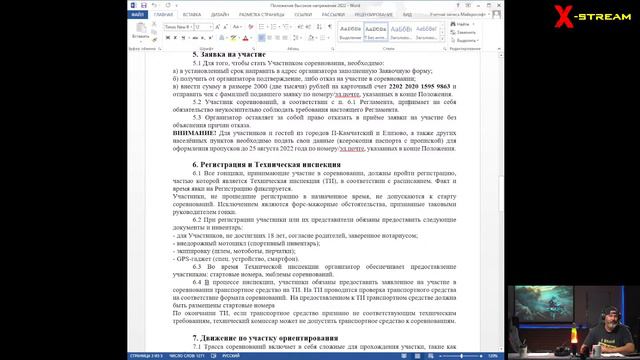Switch to Read Mode view

click(x=404, y=356)
